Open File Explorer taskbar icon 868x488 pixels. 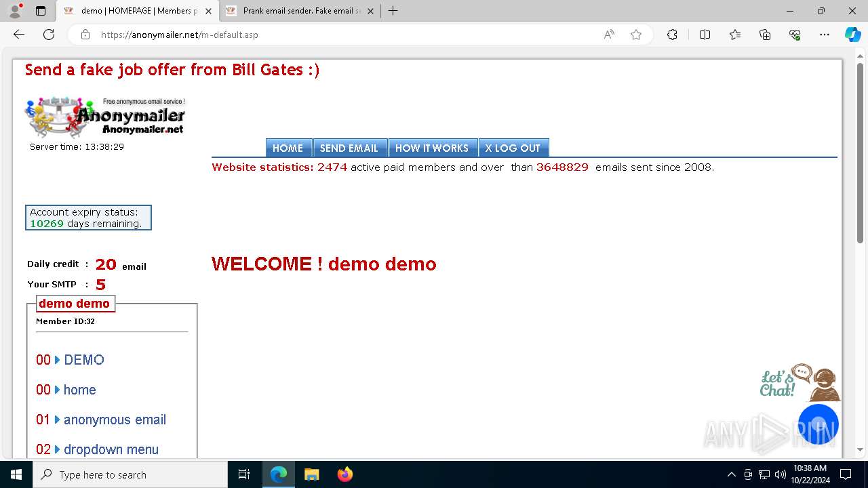[311, 474]
